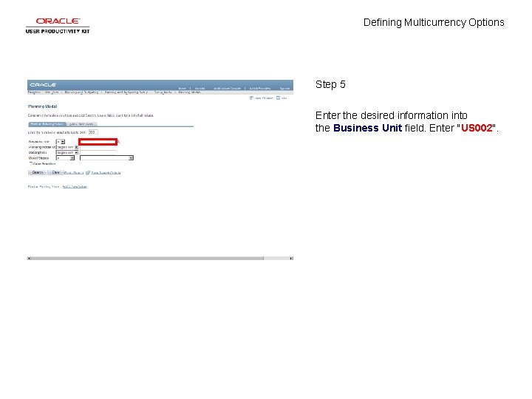Image resolution: width=532 pixels, height=399 pixels.
Task: Select Planning and Budgeting breadcrumb
Action: click(81, 92)
